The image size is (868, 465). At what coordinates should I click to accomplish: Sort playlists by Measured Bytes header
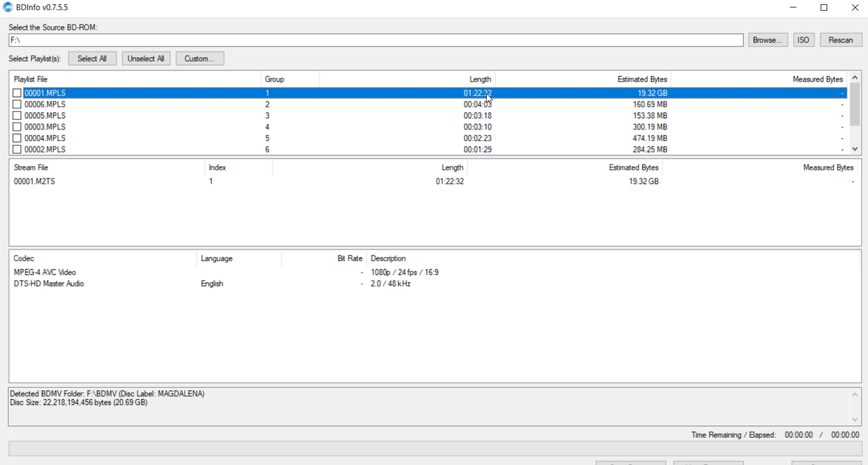click(x=759, y=79)
